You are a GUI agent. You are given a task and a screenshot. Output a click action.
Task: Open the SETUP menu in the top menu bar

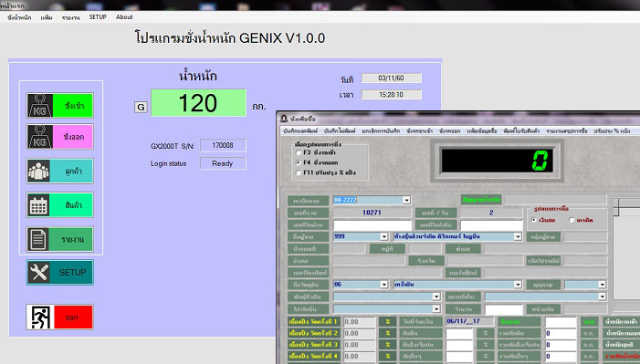[98, 17]
